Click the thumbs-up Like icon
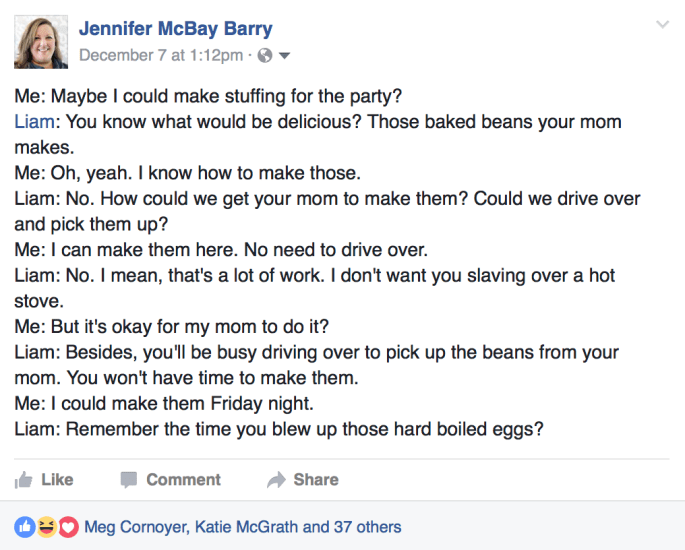The height and width of the screenshot is (550, 685). 24,480
